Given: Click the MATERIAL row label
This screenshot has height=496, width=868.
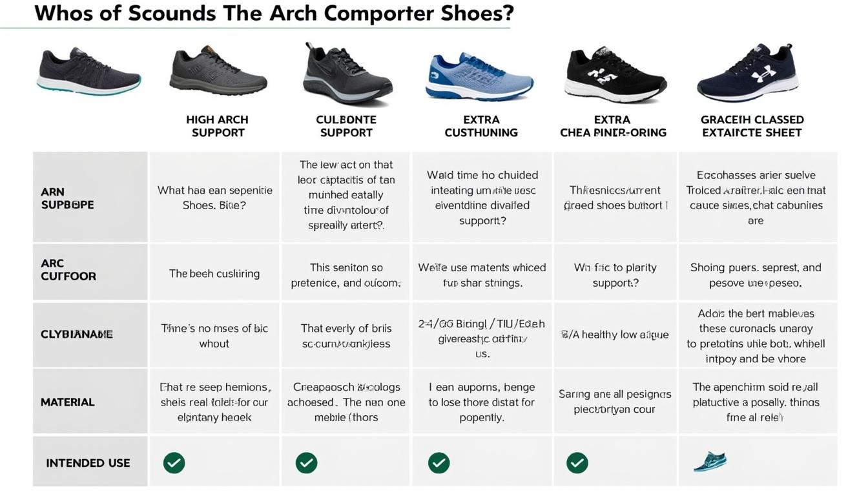Looking at the screenshot, I should (68, 402).
